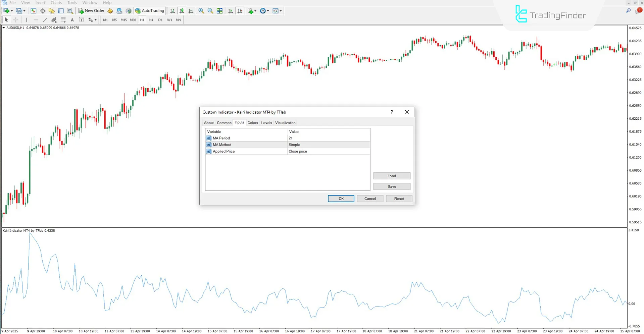Insert a horizontal line
This screenshot has width=644, height=334.
tap(36, 20)
